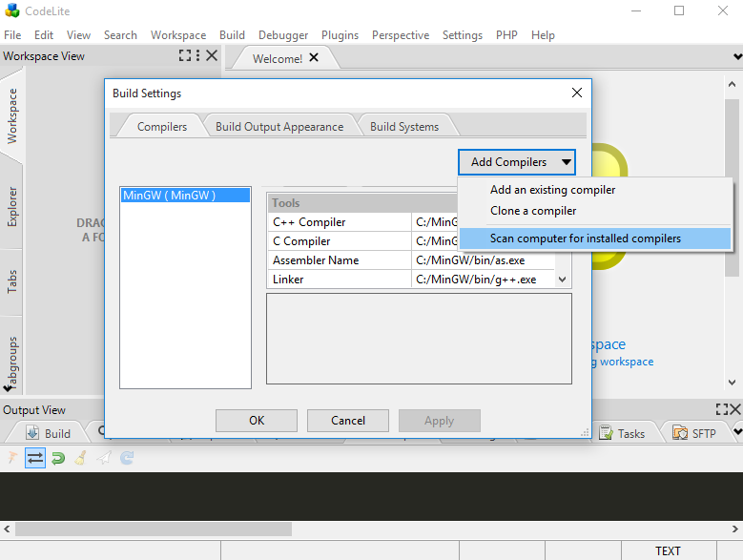
Task: Choose Clone a compiler
Action: [595, 210]
